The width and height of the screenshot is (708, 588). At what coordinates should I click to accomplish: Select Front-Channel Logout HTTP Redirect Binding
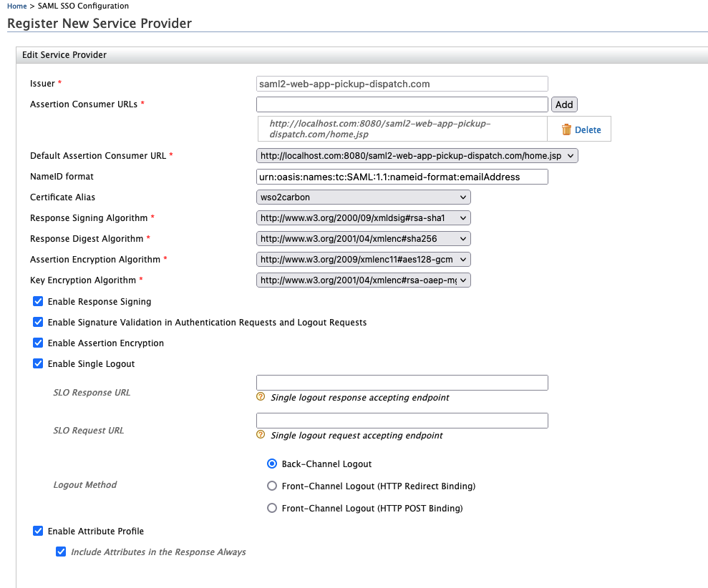pyautogui.click(x=272, y=486)
